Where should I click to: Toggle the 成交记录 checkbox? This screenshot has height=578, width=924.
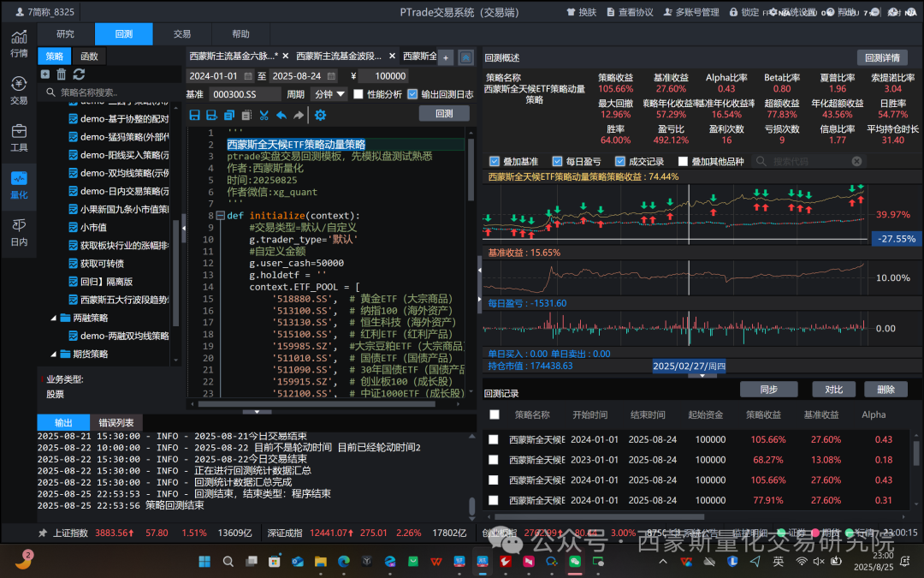pyautogui.click(x=620, y=161)
